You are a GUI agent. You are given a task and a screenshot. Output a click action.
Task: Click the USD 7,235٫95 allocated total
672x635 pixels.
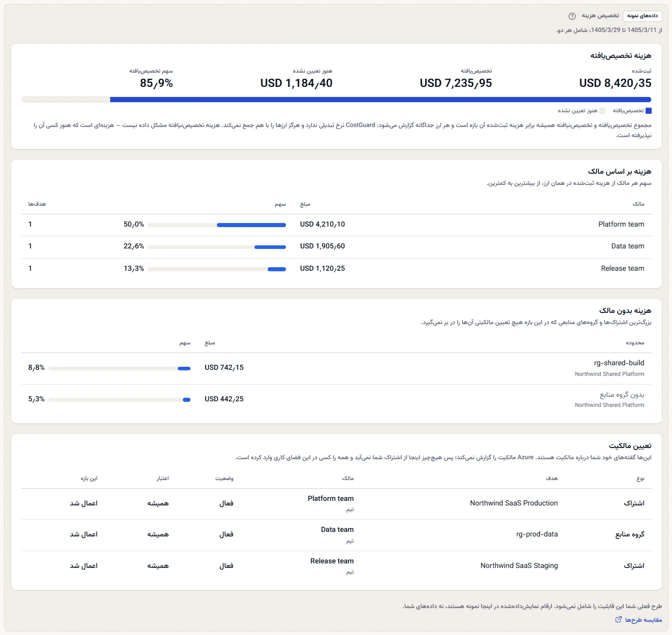pos(456,83)
